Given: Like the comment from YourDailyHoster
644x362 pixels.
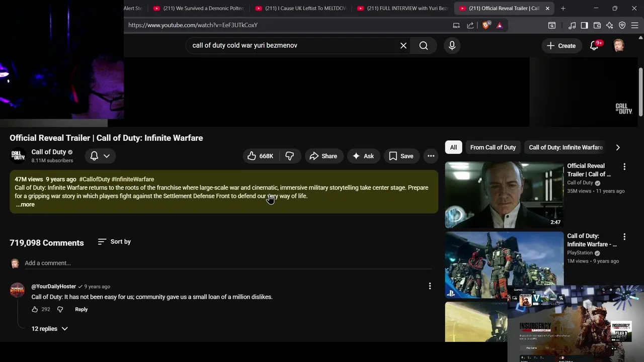Looking at the screenshot, I should click(35, 310).
